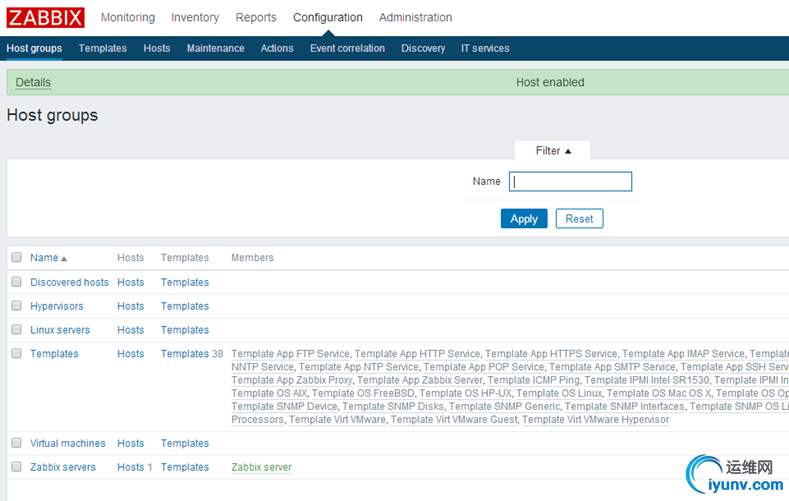789x501 pixels.
Task: Open the Configuration menu
Action: tap(328, 18)
